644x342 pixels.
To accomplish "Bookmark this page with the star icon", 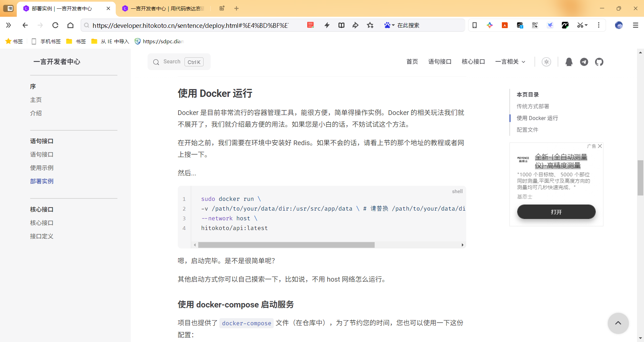I will pyautogui.click(x=370, y=25).
